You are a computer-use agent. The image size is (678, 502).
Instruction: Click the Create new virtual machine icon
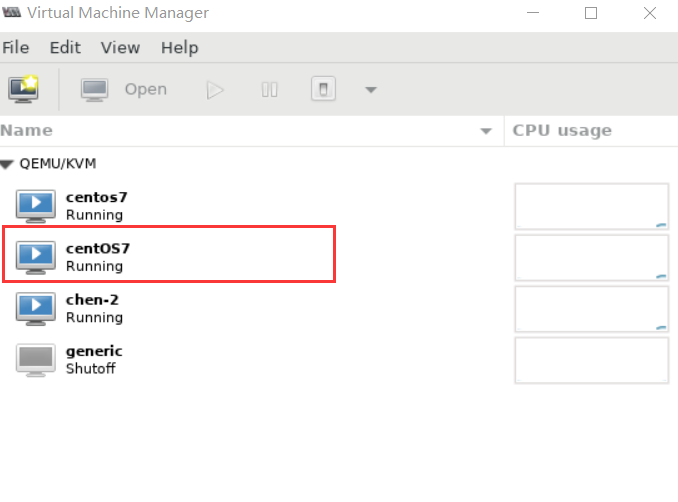tap(23, 89)
